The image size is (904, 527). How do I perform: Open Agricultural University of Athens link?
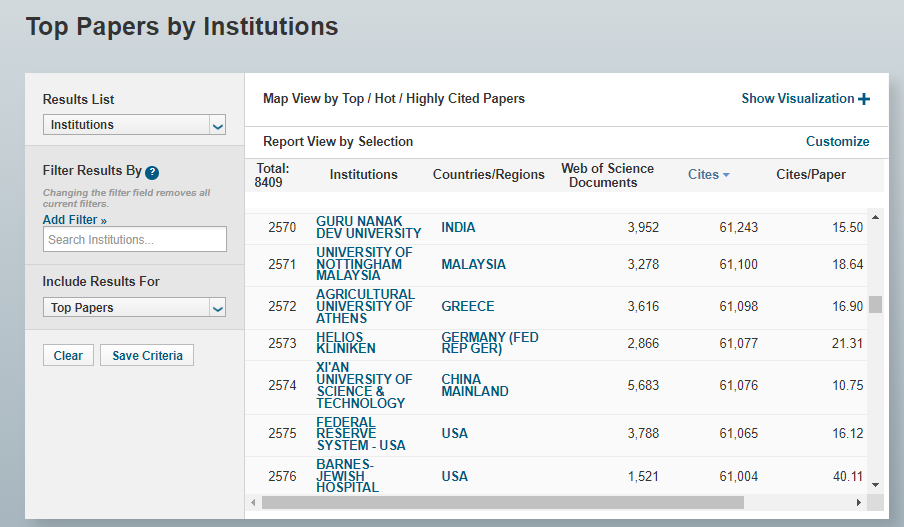pyautogui.click(x=365, y=306)
